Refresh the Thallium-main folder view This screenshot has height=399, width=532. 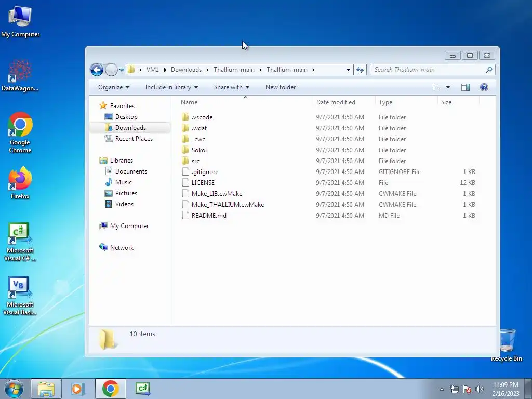point(360,70)
